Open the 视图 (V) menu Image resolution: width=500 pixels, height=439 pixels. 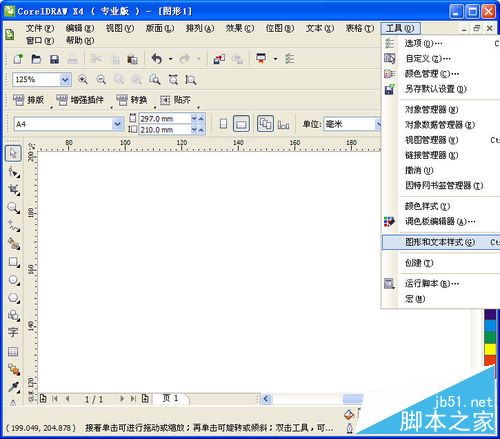tap(120, 28)
